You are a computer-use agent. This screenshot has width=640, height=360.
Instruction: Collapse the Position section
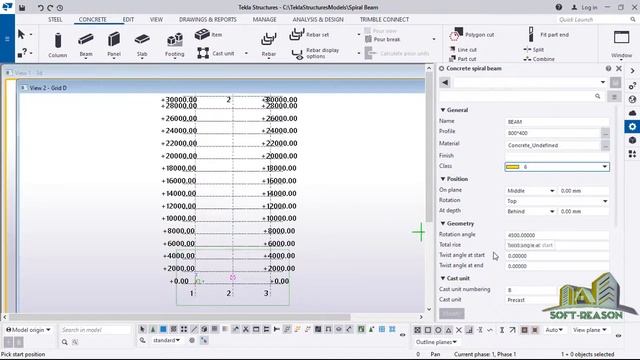click(x=443, y=179)
